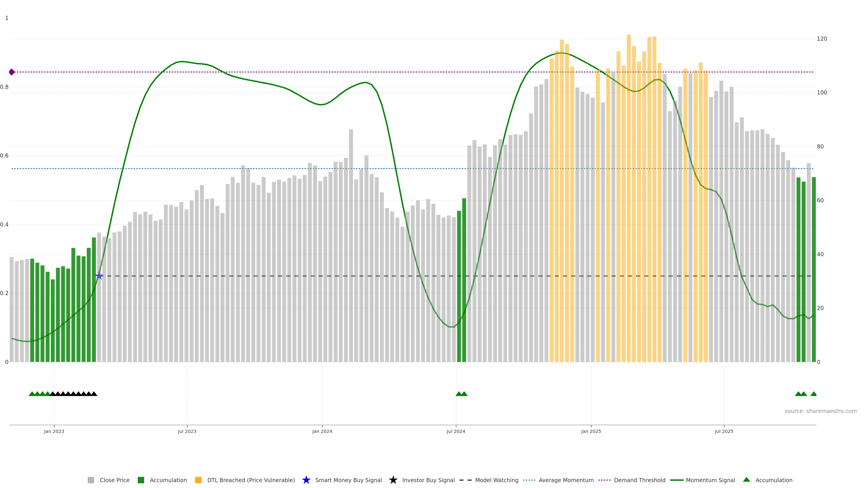Viewport: 868px width, 488px height.
Task: Click the Jan 2023 axis label
Action: click(54, 432)
